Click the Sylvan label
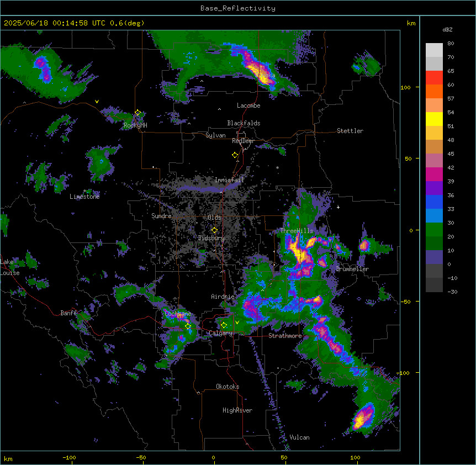 pos(215,135)
